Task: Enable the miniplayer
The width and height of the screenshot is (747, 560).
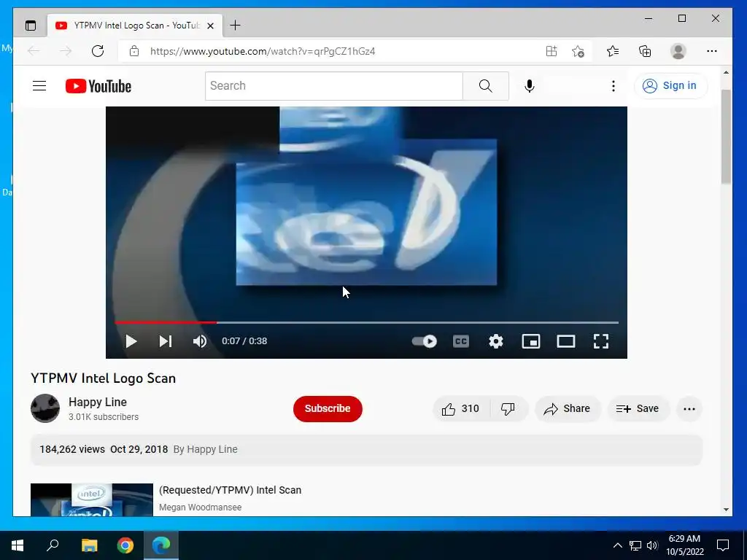Action: point(531,341)
